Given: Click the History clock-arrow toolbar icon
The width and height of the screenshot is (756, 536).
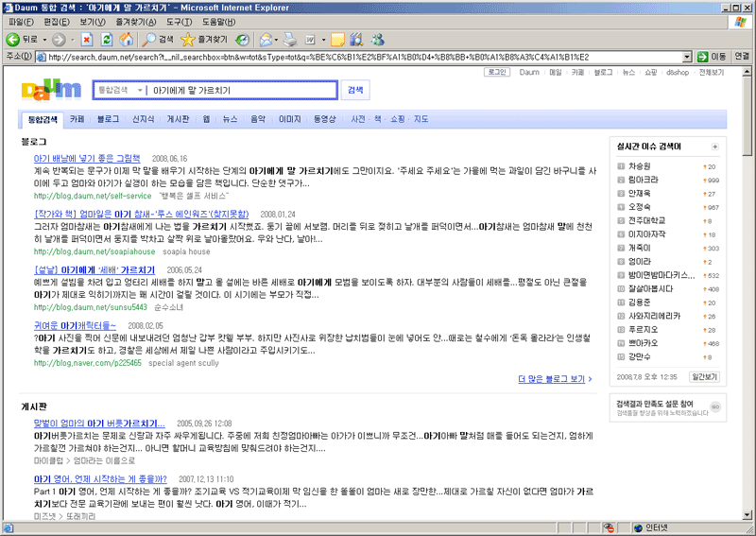Looking at the screenshot, I should pyautogui.click(x=243, y=40).
